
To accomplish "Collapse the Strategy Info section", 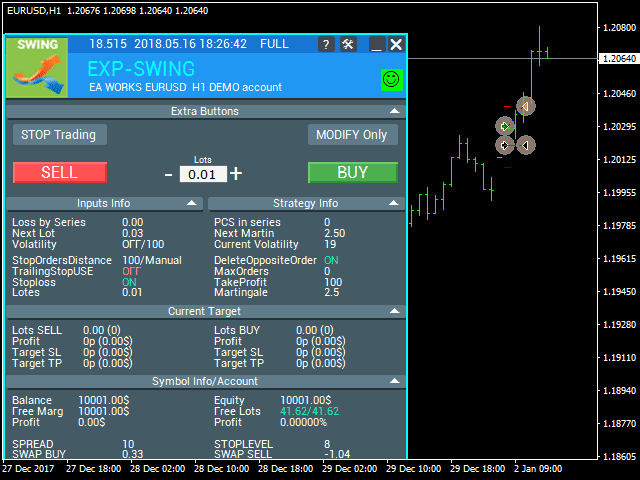I will click(395, 203).
